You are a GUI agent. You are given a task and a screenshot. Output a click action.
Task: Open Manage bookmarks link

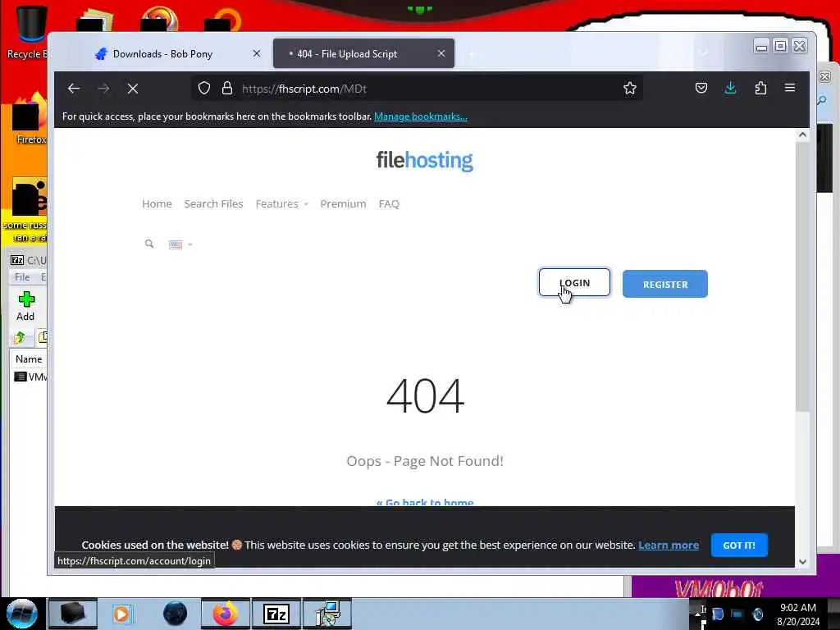(421, 116)
